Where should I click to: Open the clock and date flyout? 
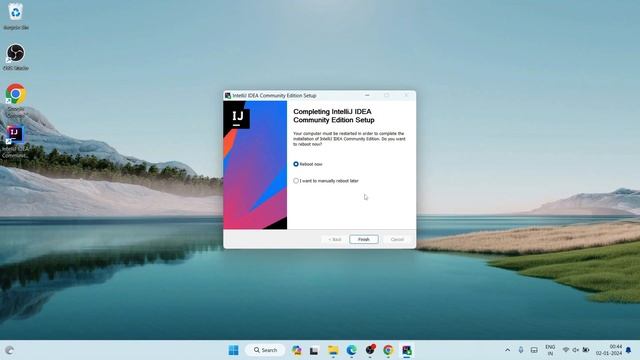(609, 350)
